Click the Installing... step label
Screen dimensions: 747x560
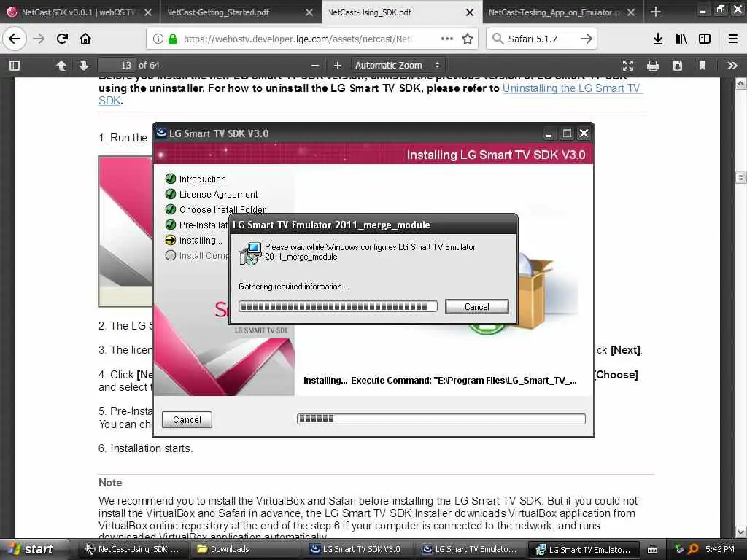coord(200,240)
